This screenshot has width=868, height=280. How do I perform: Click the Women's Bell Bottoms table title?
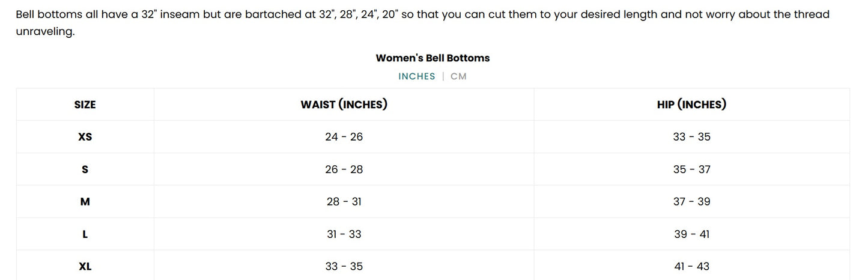tap(432, 58)
